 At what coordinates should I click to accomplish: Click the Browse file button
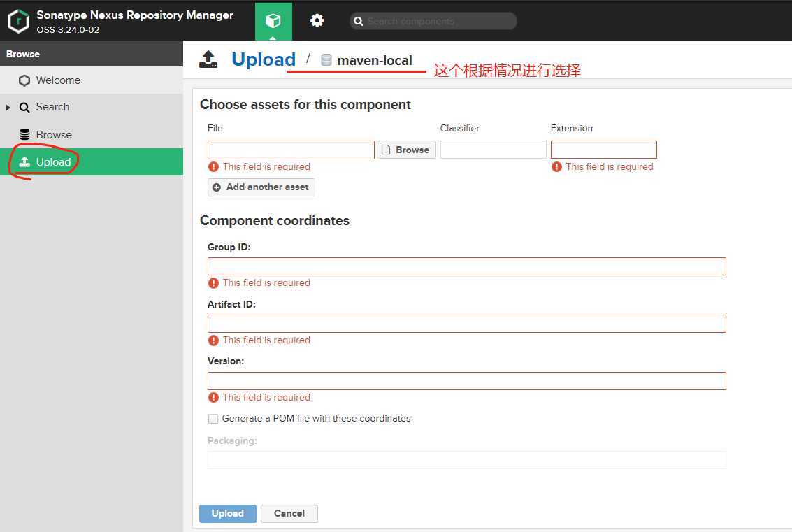pyautogui.click(x=406, y=150)
